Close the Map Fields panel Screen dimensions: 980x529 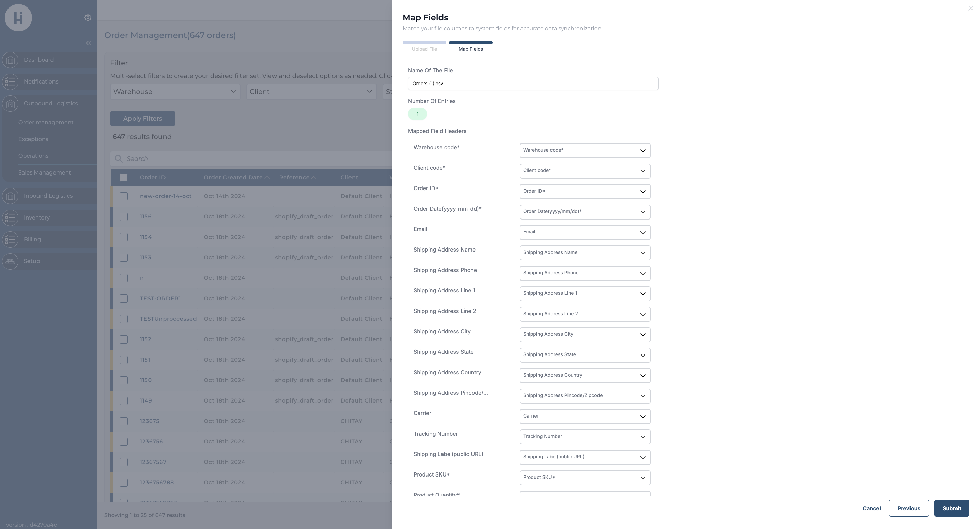click(x=970, y=9)
